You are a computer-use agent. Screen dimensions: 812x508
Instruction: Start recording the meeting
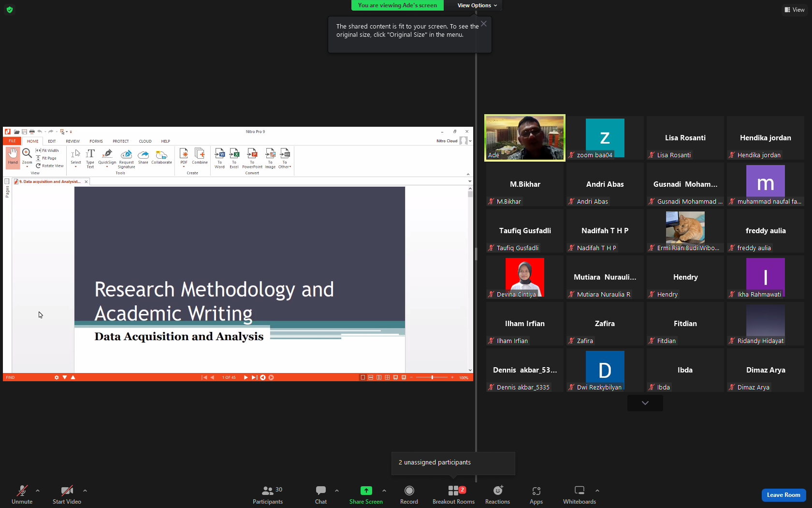pyautogui.click(x=409, y=494)
